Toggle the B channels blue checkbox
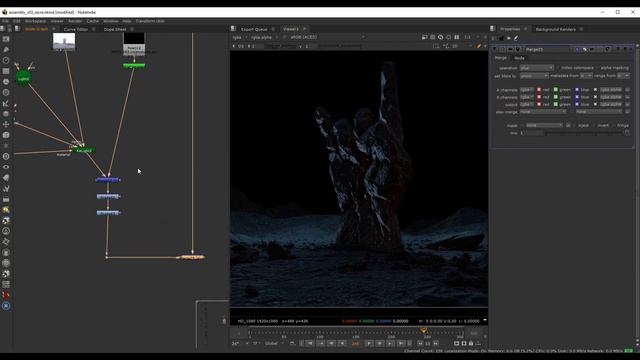The width and height of the screenshot is (640, 360). [x=577, y=97]
